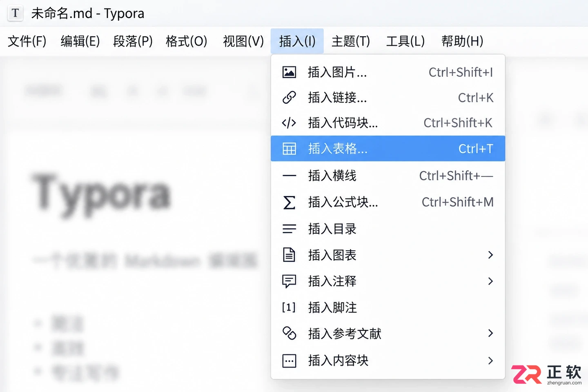This screenshot has width=588, height=392.
Task: Expand the 插入注释 submenu arrow
Action: pyautogui.click(x=490, y=281)
